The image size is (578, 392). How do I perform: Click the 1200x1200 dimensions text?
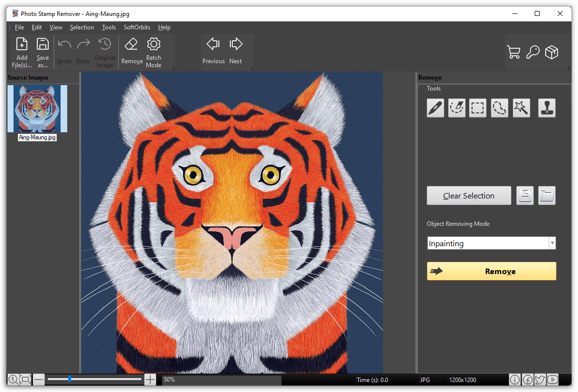[463, 380]
